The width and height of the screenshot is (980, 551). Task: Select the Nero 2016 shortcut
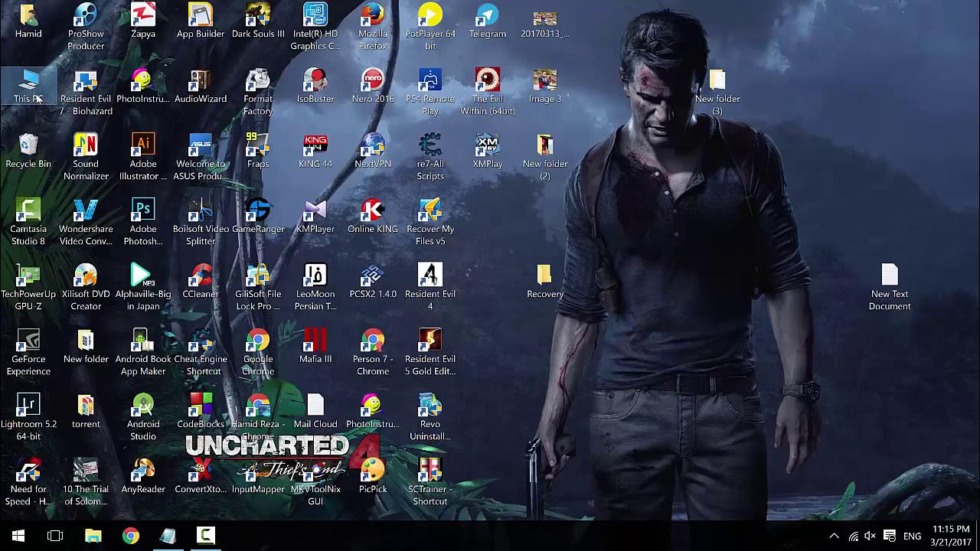coord(373,86)
